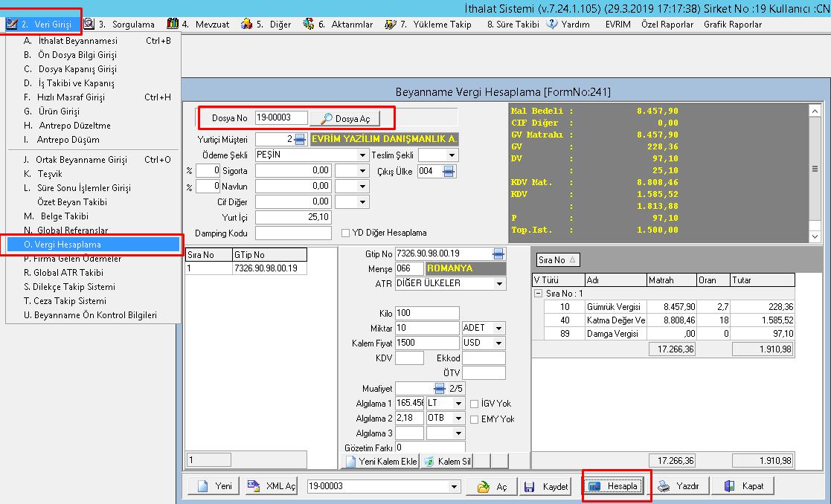This screenshot has height=504, width=831.
Task: Select A. İthalat Beyannamesi from the menu
Action: [94, 41]
